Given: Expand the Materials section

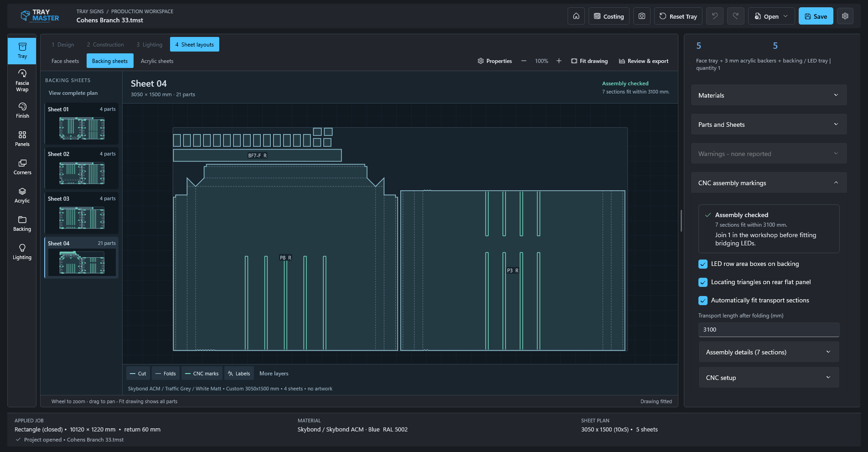Looking at the screenshot, I should 769,95.
